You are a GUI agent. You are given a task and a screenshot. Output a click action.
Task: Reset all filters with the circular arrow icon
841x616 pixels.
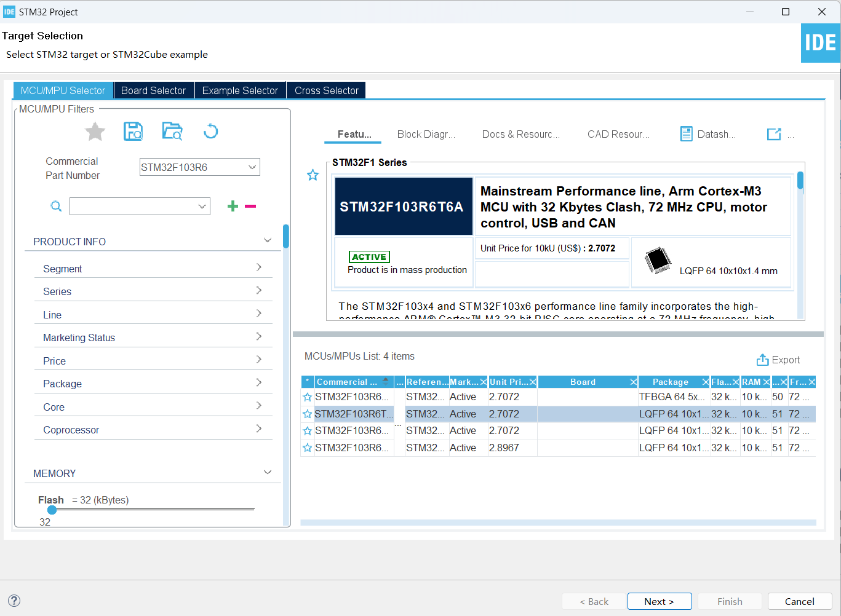tap(210, 131)
